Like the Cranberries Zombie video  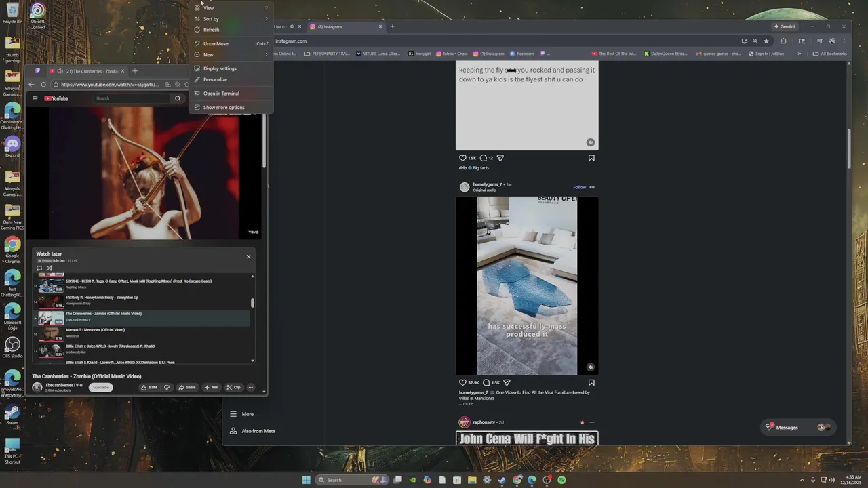[x=149, y=387]
